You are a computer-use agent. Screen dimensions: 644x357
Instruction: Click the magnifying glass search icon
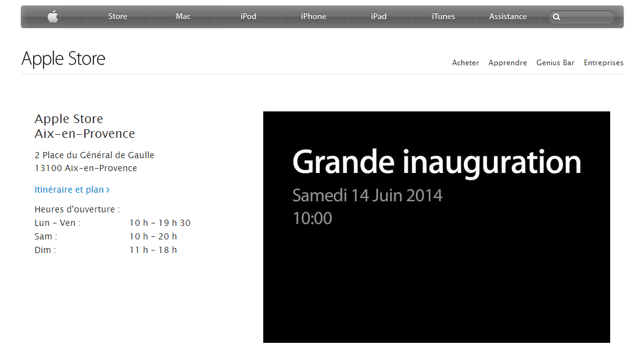click(557, 17)
